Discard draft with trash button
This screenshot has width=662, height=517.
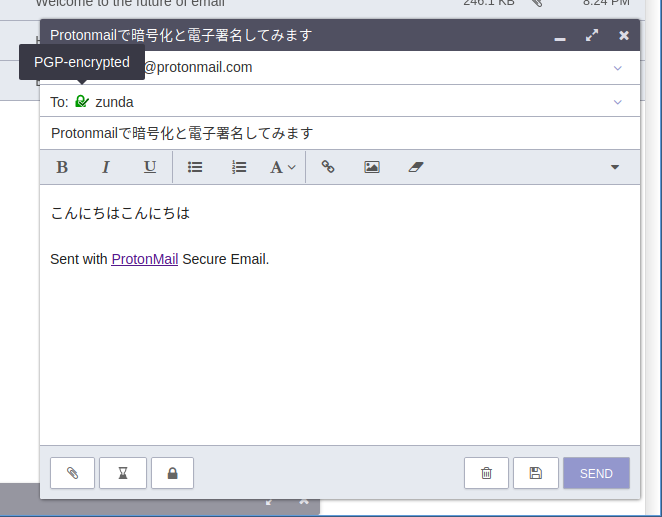(486, 473)
